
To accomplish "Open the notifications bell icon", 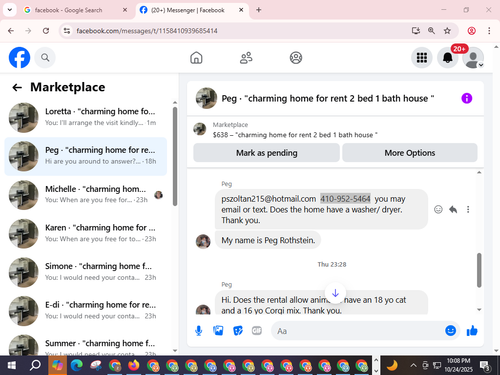I will point(447,58).
